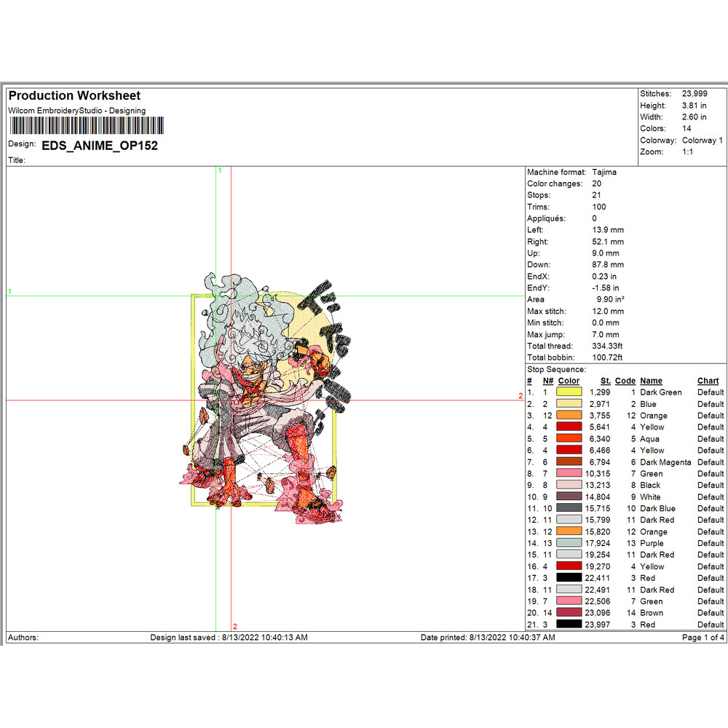The height and width of the screenshot is (728, 728).
Task: Click the 'Color' column header
Action: (569, 381)
